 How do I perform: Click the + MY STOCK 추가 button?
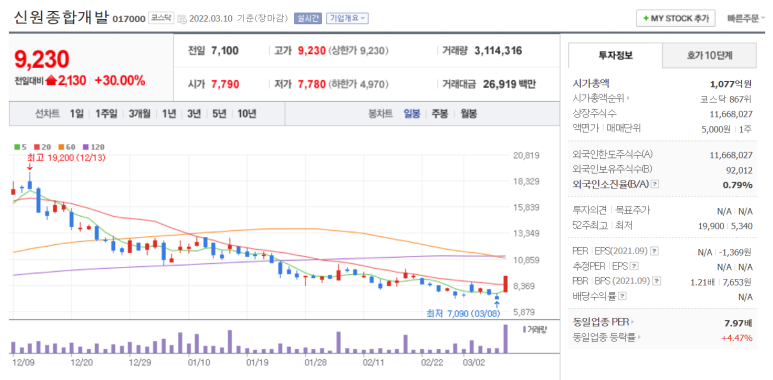(675, 18)
